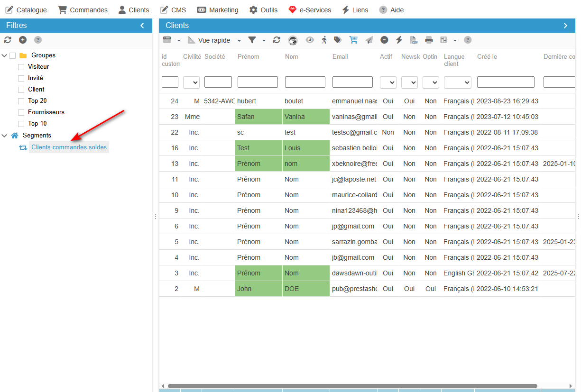This screenshot has height=392, width=581.
Task: Click the plus icon in Filtres panel
Action: tap(23, 40)
